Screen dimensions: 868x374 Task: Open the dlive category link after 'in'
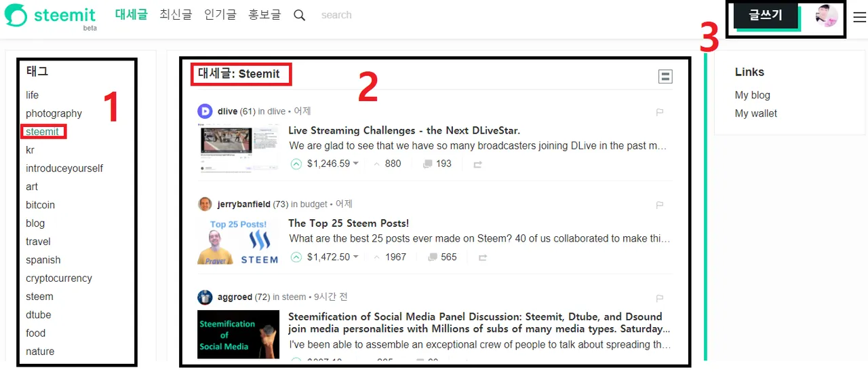tap(276, 111)
